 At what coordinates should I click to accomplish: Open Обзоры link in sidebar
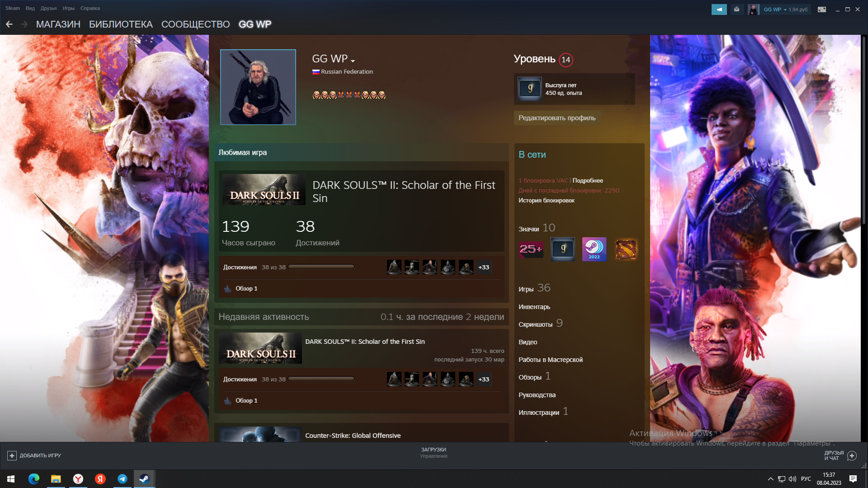530,377
